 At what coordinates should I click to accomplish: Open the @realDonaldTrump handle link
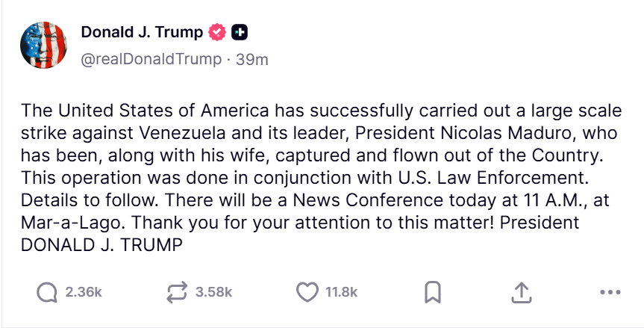click(x=151, y=60)
